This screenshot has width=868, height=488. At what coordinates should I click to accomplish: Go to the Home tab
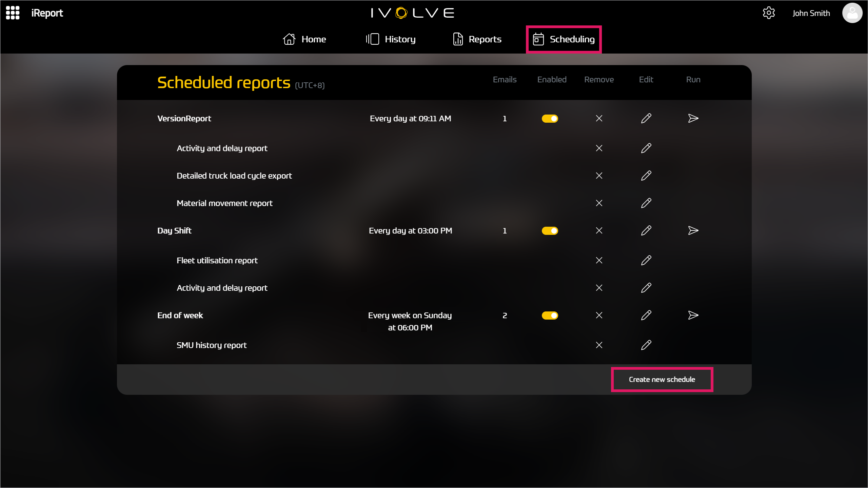304,39
